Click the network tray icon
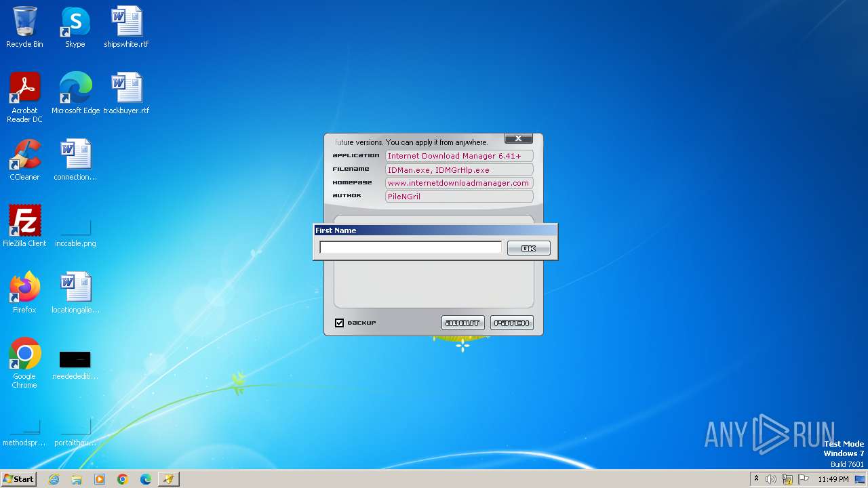The height and width of the screenshot is (488, 868). pyautogui.click(x=787, y=479)
